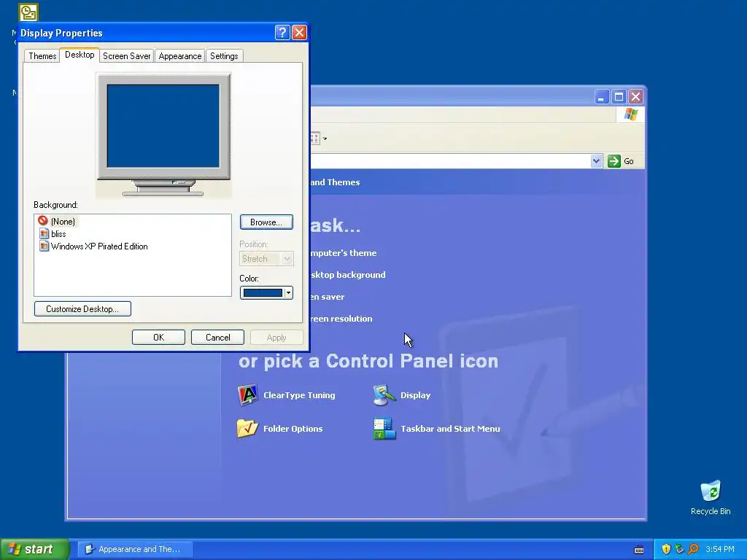Select the (None) background entry
Image resolution: width=747 pixels, height=560 pixels.
coord(63,221)
